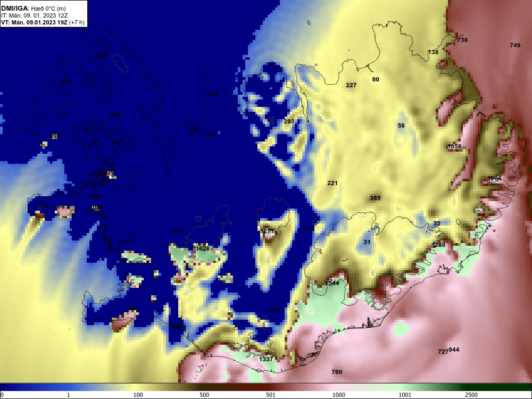Click the 1288 value label
Viewport: 532px width, 399px height.
(438, 245)
